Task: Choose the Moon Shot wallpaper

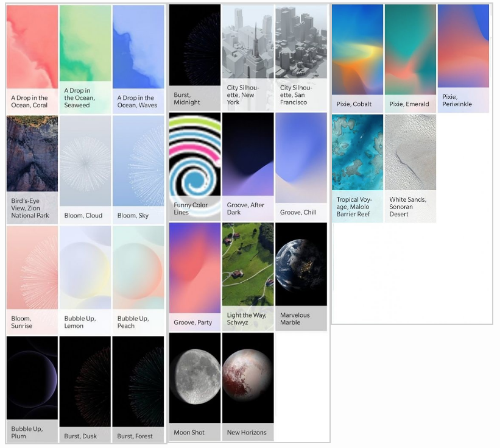Action: [x=195, y=387]
